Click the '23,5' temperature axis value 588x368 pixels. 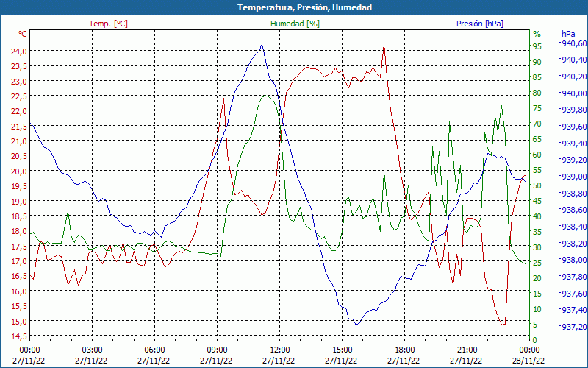tap(19, 66)
